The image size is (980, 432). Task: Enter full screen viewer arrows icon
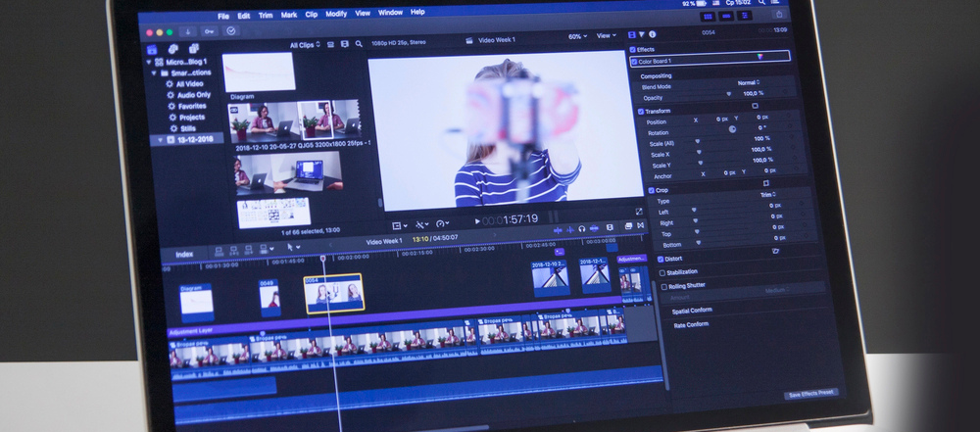(639, 212)
